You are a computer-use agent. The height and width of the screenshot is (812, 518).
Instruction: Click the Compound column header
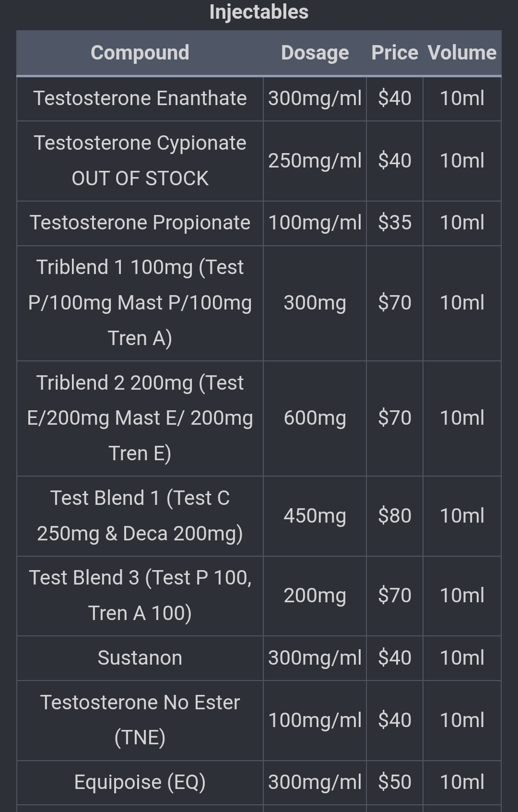pos(140,53)
